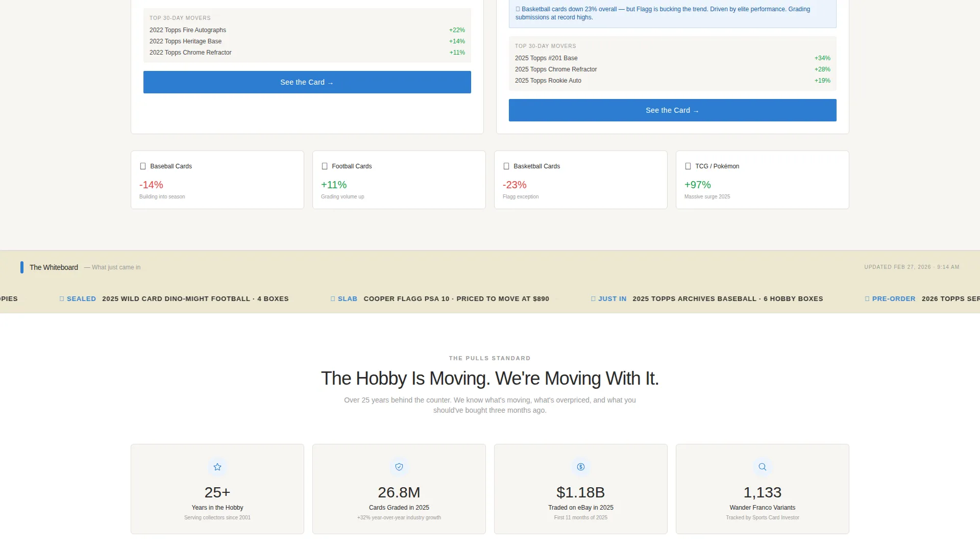Click the SEALED ticker tag icon
Screen dimensions: 980x551
[62, 299]
